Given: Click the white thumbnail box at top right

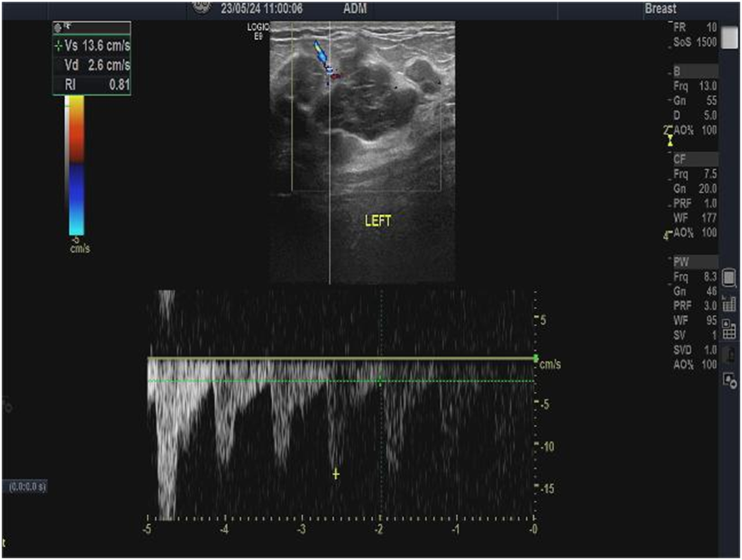Looking at the screenshot, I should click(730, 37).
